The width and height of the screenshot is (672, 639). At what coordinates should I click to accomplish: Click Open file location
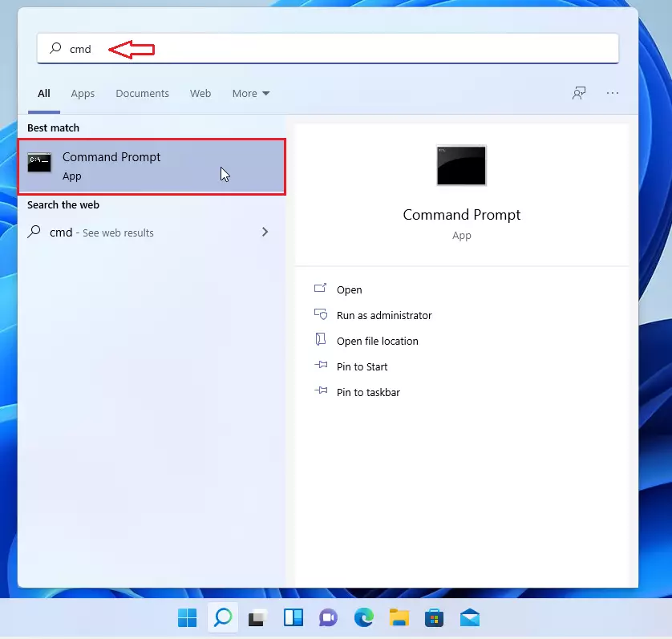point(377,341)
